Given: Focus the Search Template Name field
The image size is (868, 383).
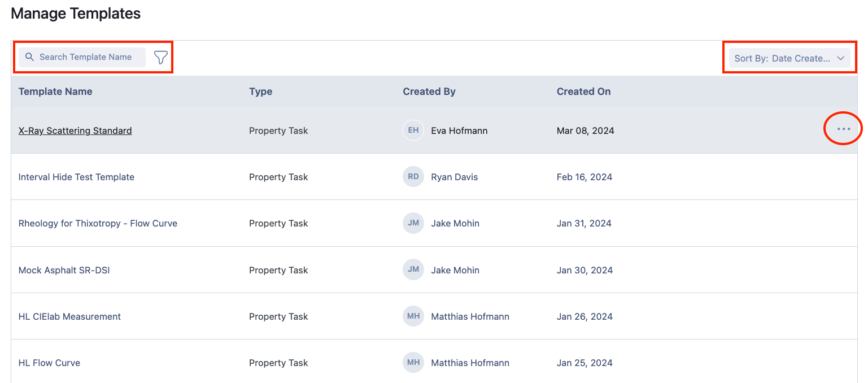Looking at the screenshot, I should click(x=88, y=57).
